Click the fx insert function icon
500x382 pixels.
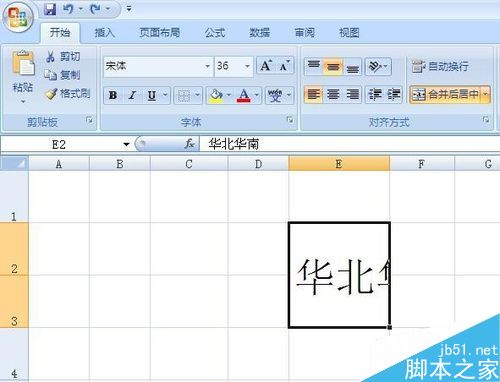tap(189, 144)
